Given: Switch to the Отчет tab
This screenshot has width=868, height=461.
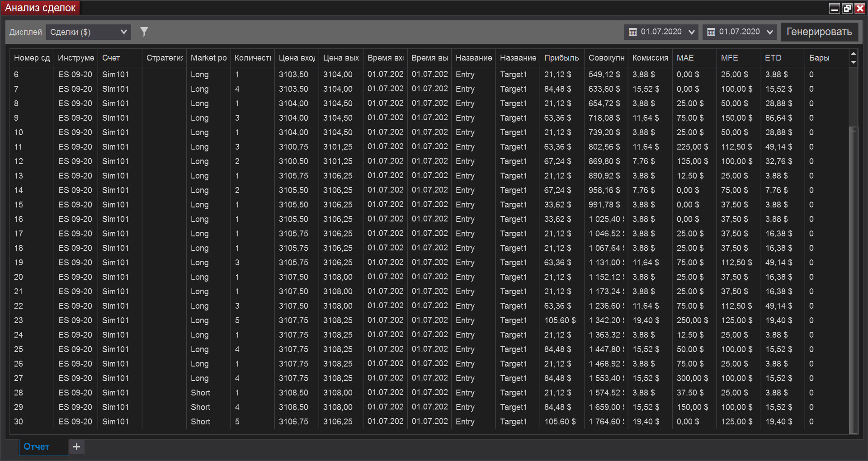Looking at the screenshot, I should 43,447.
